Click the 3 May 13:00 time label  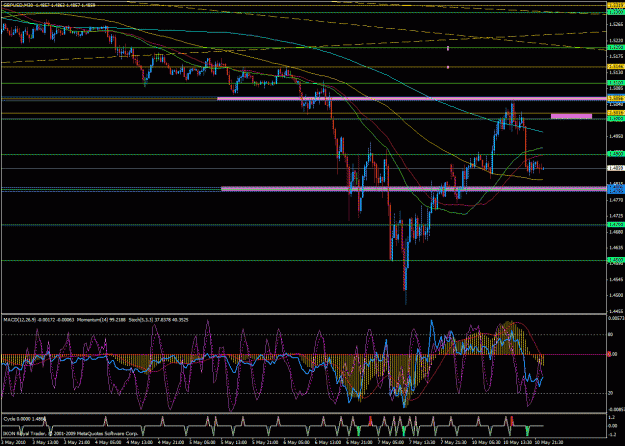click(45, 442)
